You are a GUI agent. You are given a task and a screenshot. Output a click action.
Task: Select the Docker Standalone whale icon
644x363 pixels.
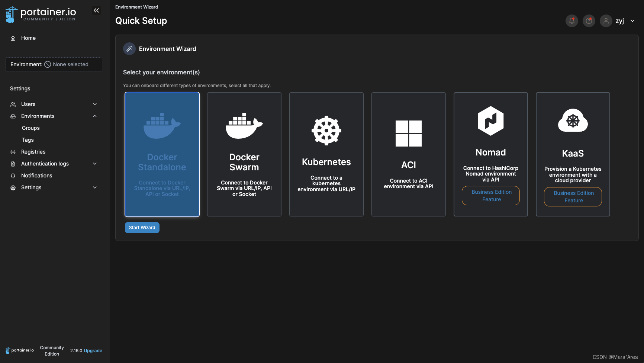[162, 126]
